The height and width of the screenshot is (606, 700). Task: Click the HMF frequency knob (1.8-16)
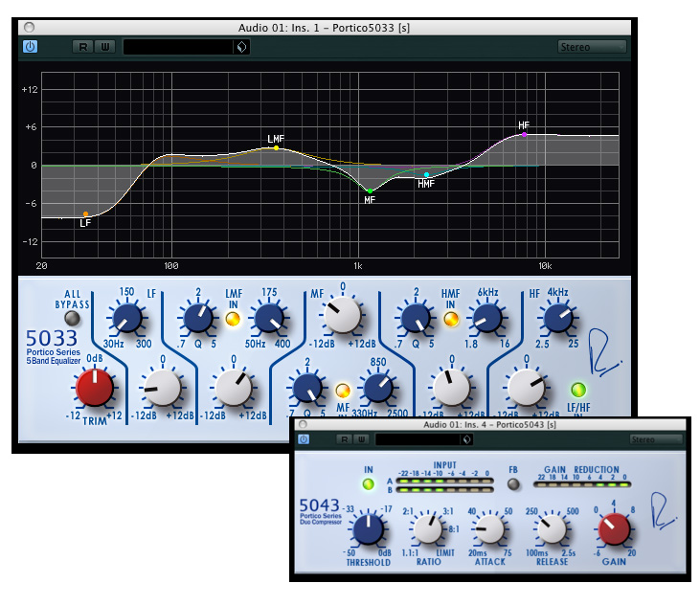point(487,318)
